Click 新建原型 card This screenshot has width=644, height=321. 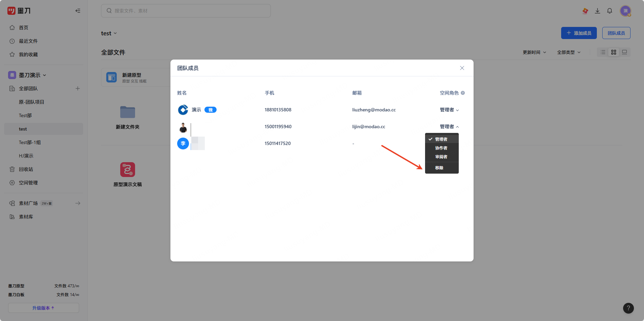[136, 77]
